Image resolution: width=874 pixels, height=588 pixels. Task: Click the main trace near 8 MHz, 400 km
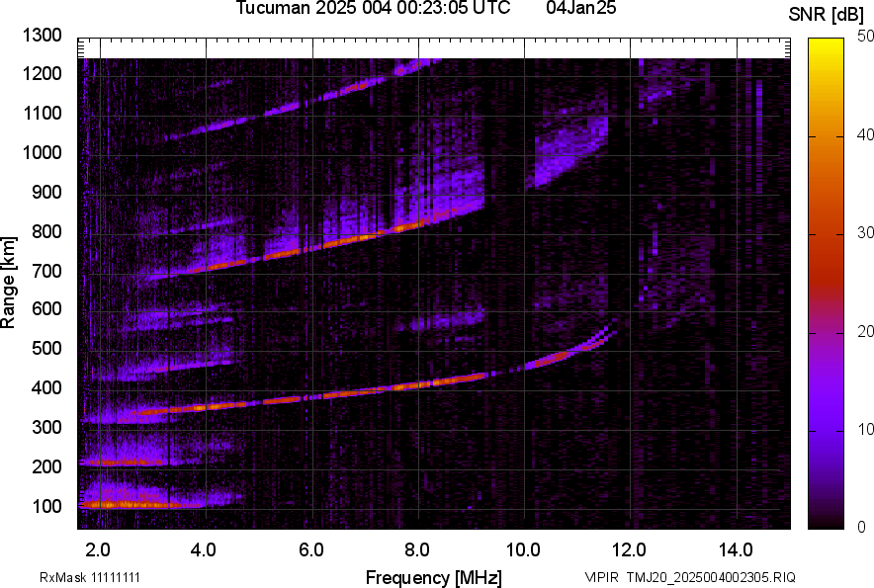coord(417,384)
